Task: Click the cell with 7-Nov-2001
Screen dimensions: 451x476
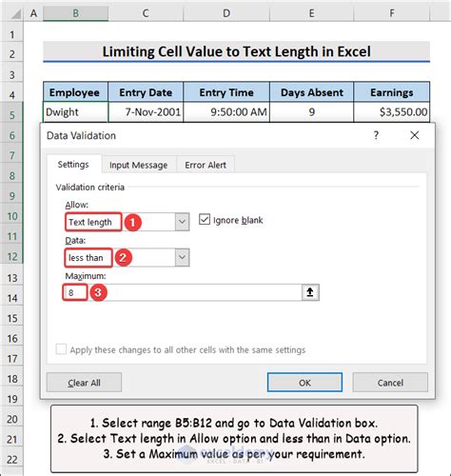Action: [146, 111]
